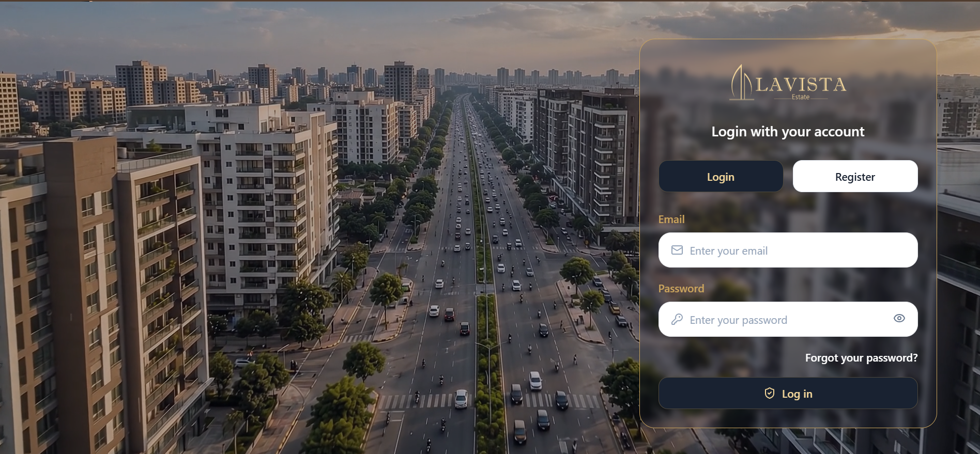Click the Email field label
This screenshot has height=454, width=980.
[x=671, y=220]
